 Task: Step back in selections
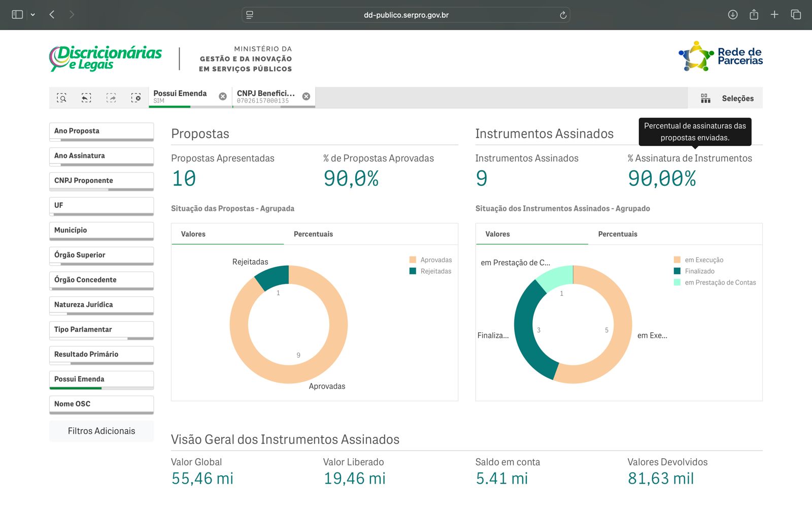click(86, 98)
